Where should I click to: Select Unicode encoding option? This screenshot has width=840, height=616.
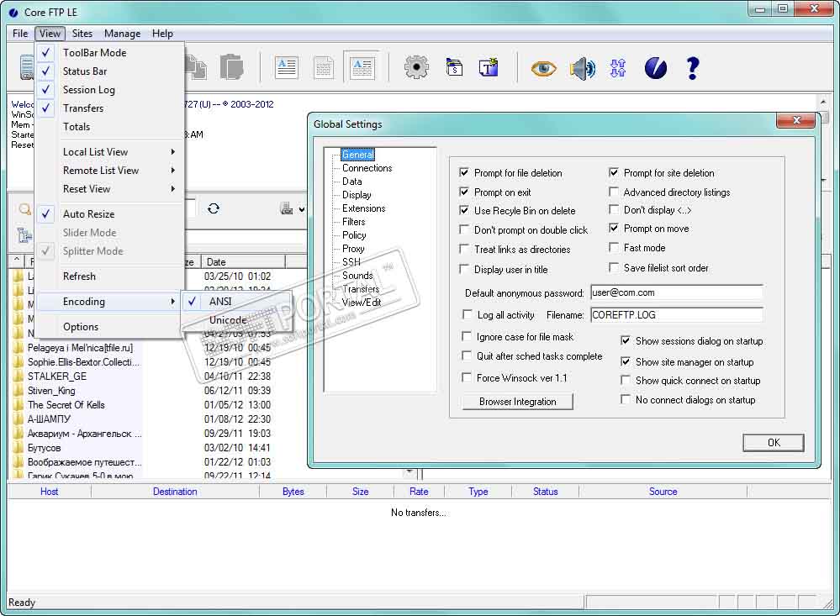click(x=237, y=320)
